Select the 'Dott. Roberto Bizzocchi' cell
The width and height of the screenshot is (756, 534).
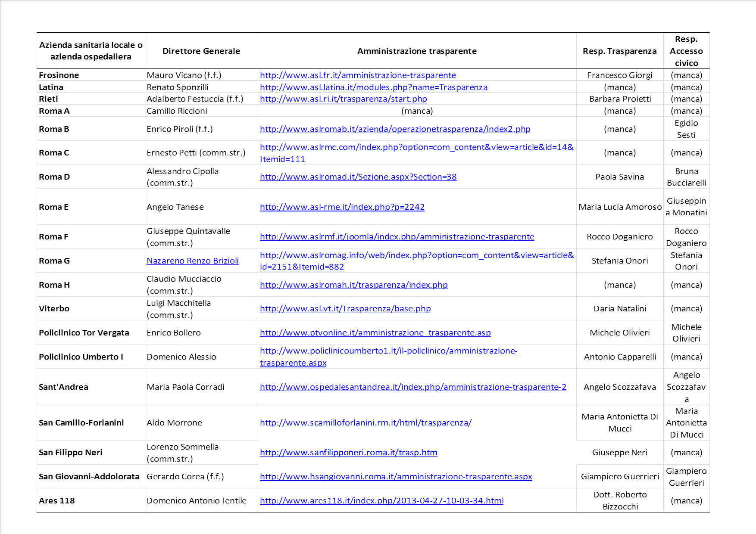tap(620, 500)
